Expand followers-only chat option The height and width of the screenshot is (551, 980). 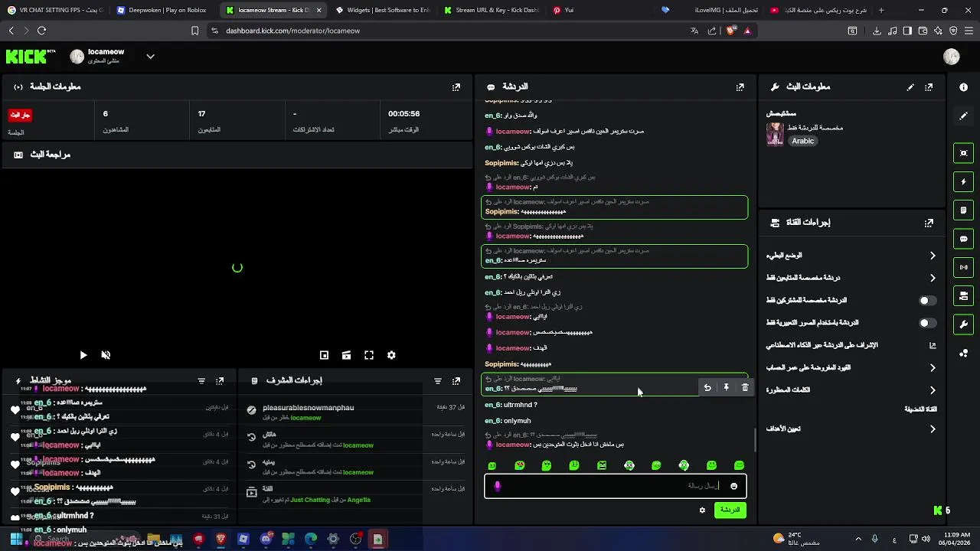click(x=851, y=278)
